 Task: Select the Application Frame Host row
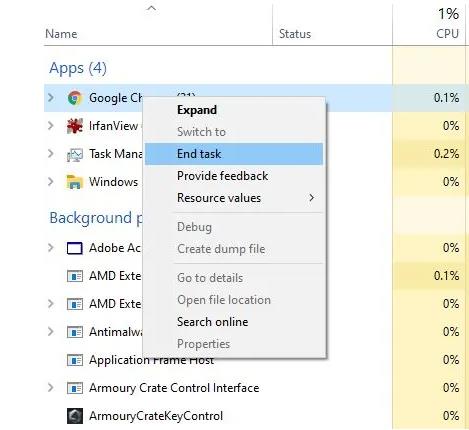(x=151, y=360)
